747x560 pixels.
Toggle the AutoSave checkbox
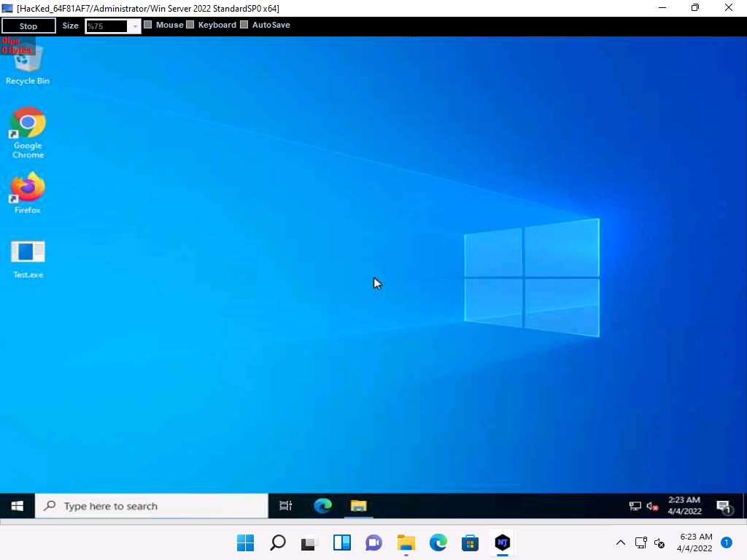pyautogui.click(x=244, y=25)
